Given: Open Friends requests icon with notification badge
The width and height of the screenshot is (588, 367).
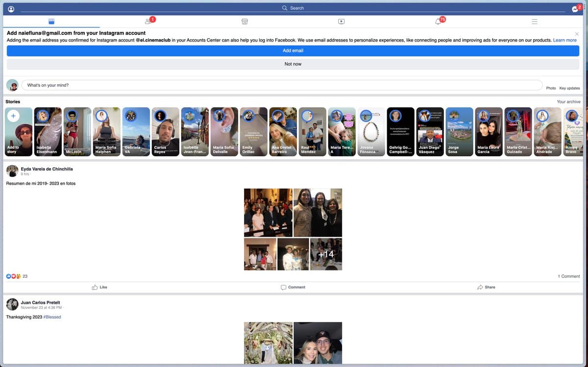Looking at the screenshot, I should coord(148,22).
